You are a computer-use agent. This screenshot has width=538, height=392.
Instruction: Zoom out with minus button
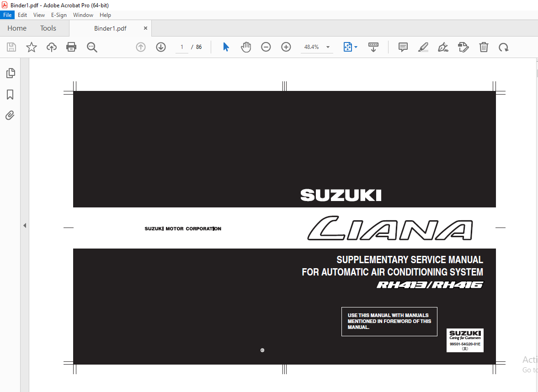266,47
